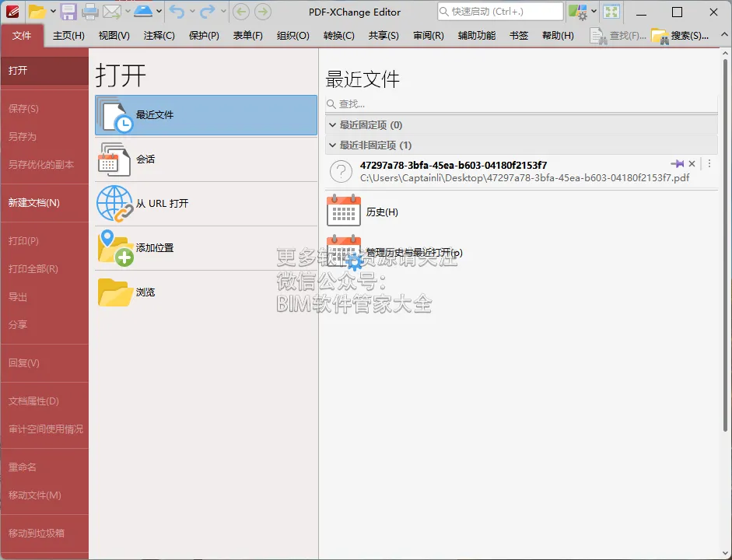The image size is (732, 560).
Task: Remove the recent file with the X icon
Action: point(692,164)
